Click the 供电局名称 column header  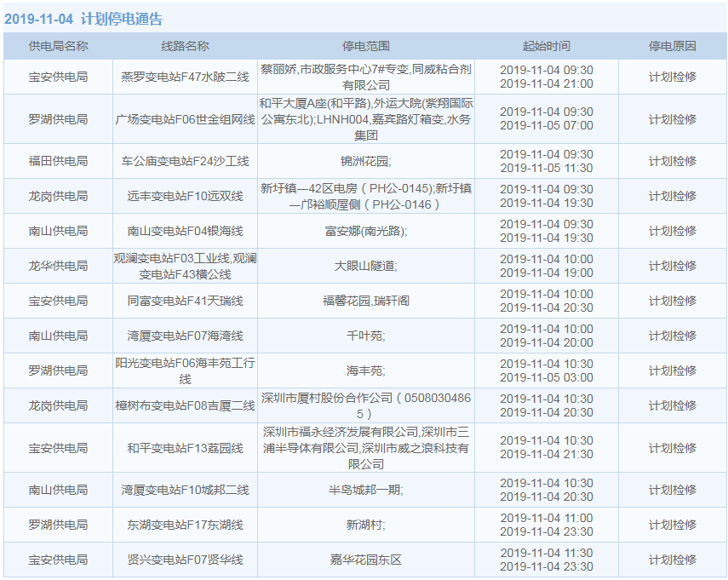pos(58,46)
